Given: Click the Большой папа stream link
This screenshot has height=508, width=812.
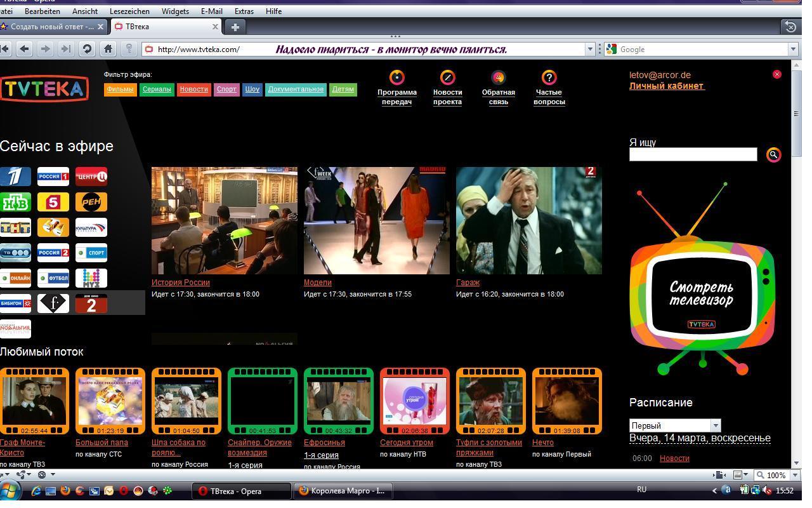Looking at the screenshot, I should tap(101, 443).
